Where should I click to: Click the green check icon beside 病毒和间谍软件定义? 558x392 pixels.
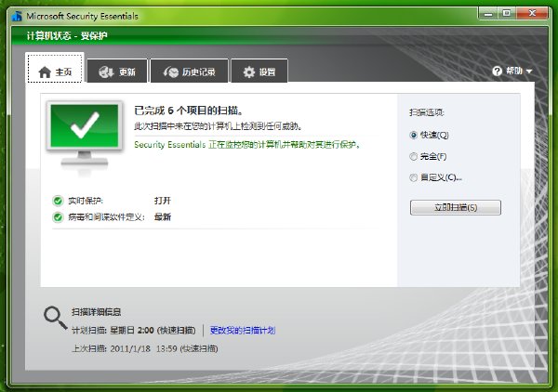(x=58, y=216)
